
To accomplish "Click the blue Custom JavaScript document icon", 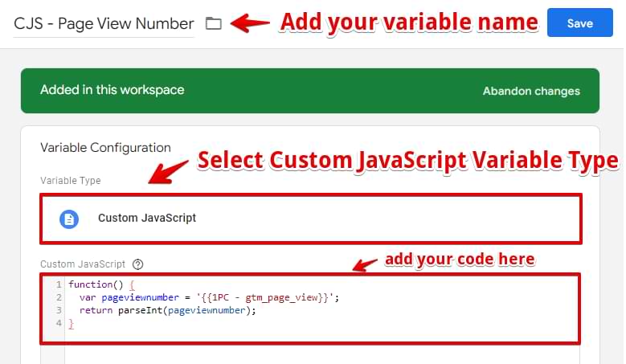I will (x=69, y=219).
